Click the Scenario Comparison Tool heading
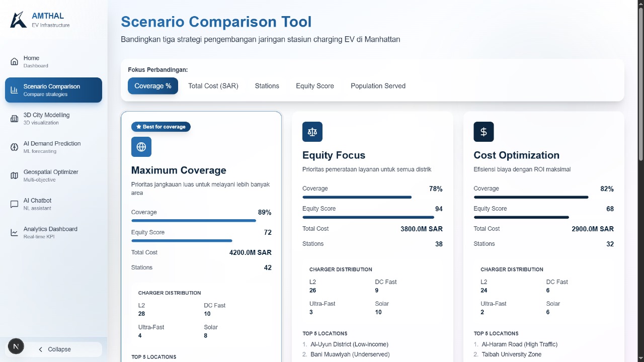644x362 pixels. coord(216,22)
